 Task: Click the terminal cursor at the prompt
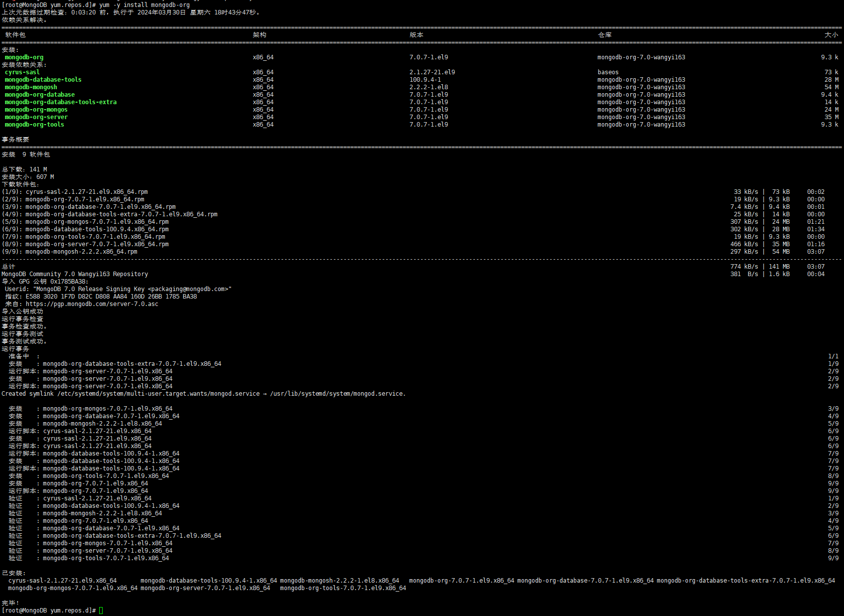coord(100,610)
